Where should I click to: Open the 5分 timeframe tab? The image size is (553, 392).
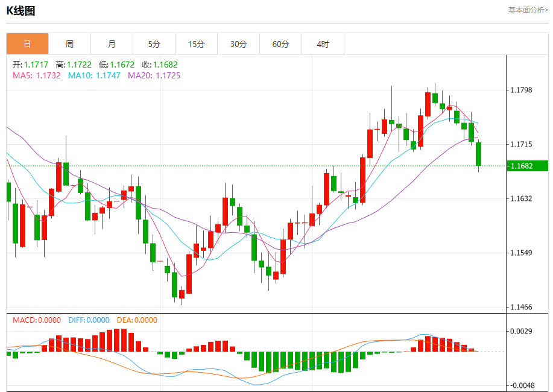pyautogui.click(x=154, y=44)
